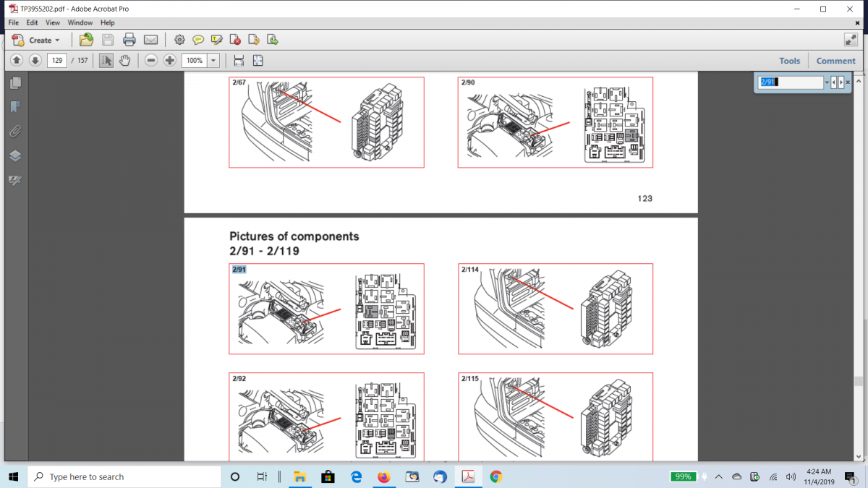Activate the Select text cursor tool
The image size is (868, 488).
point(106,60)
